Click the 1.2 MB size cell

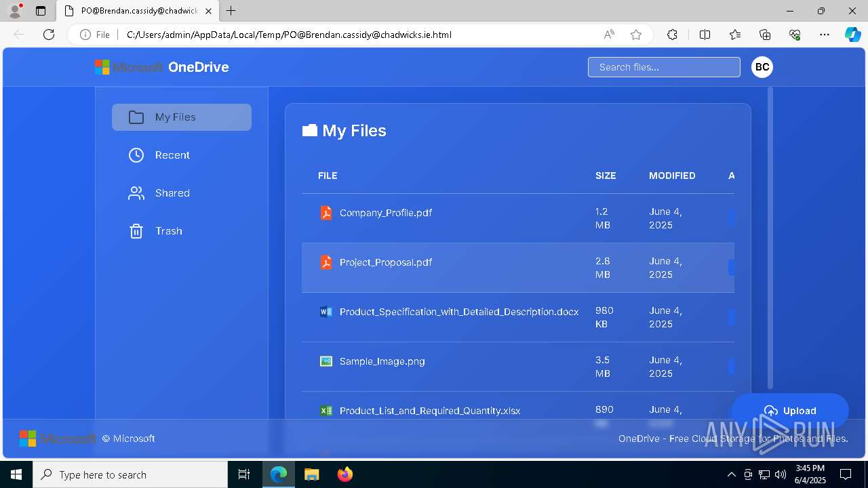(603, 218)
